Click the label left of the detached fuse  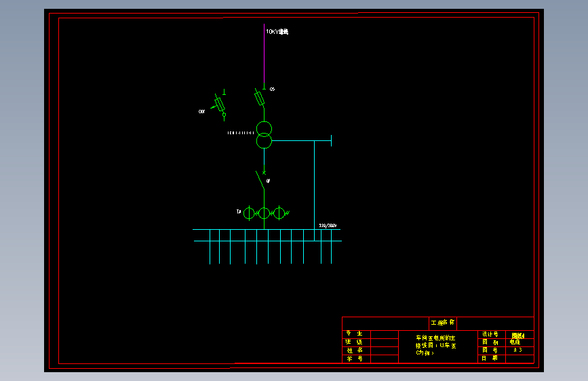pos(201,111)
